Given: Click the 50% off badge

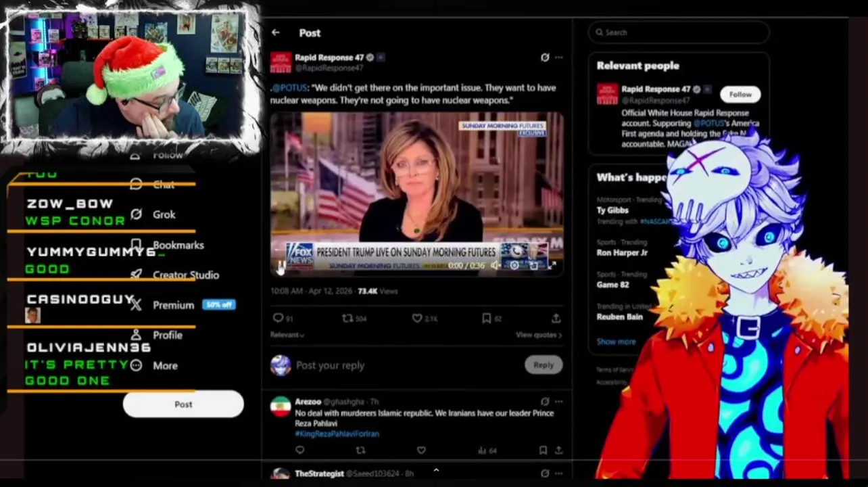Looking at the screenshot, I should (218, 305).
